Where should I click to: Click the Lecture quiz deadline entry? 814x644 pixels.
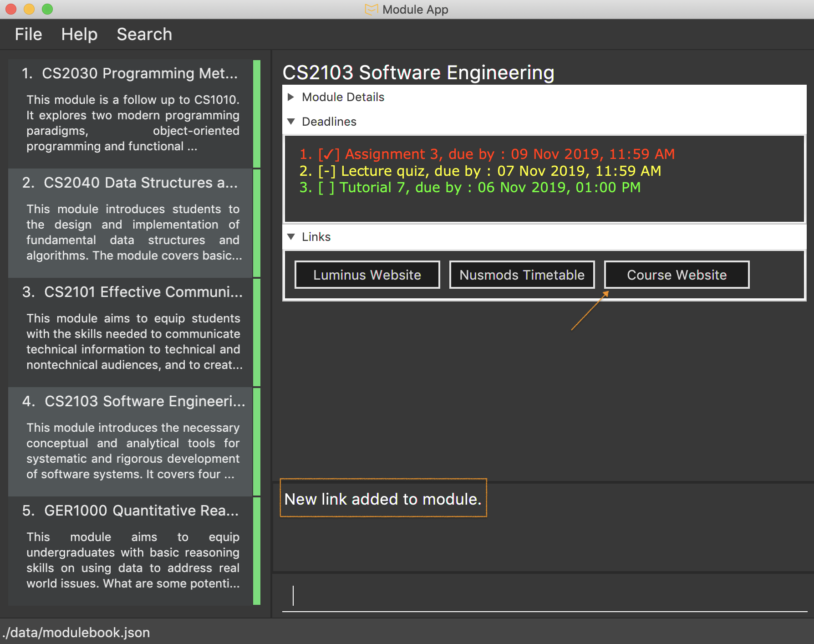(x=480, y=171)
